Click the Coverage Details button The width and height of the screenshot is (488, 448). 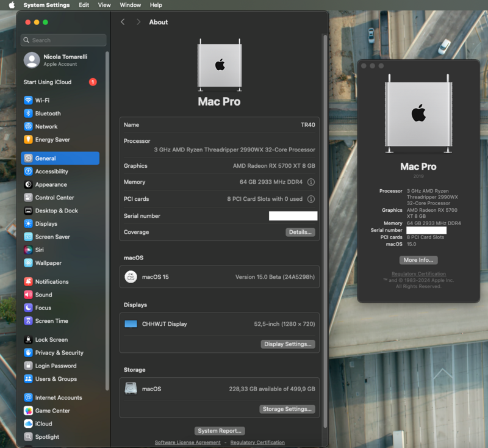(300, 233)
